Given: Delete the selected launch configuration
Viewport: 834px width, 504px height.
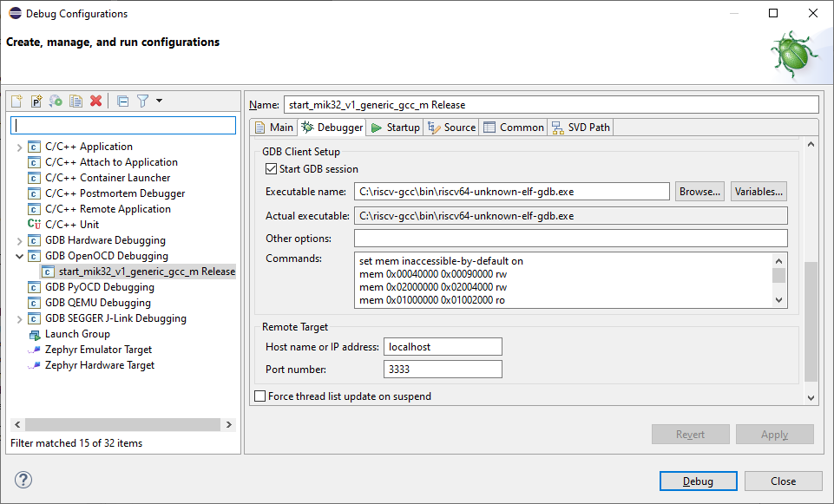Looking at the screenshot, I should click(x=96, y=101).
